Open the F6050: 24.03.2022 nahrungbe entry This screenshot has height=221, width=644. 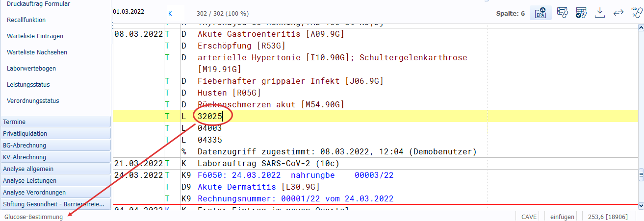point(295,175)
